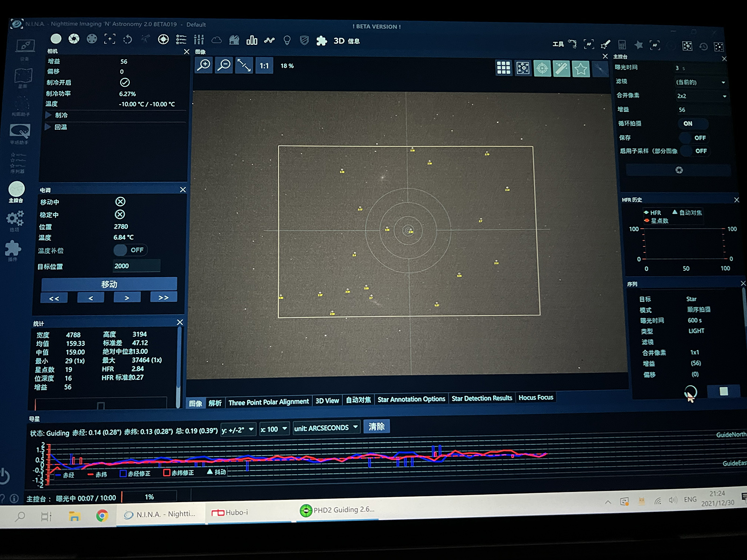Open the Three Point Polar Alignment tool icon
This screenshot has width=747, height=560.
click(572, 44)
